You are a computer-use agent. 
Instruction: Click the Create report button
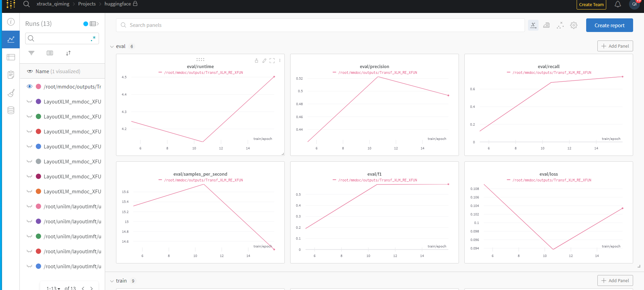609,25
